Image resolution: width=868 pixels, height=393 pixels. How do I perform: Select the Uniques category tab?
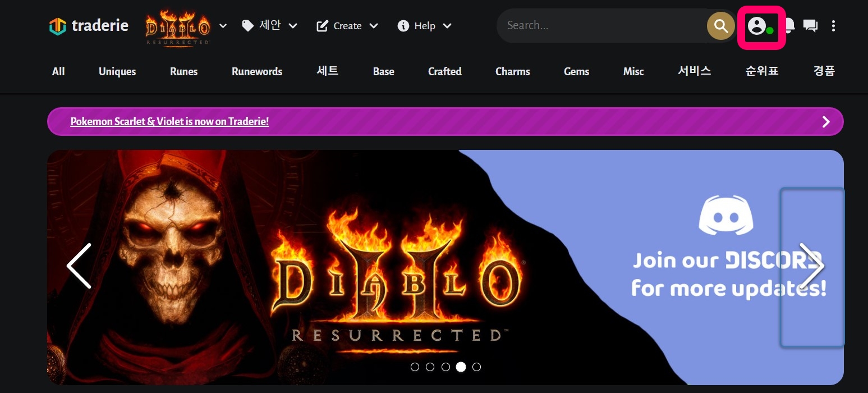tap(117, 71)
